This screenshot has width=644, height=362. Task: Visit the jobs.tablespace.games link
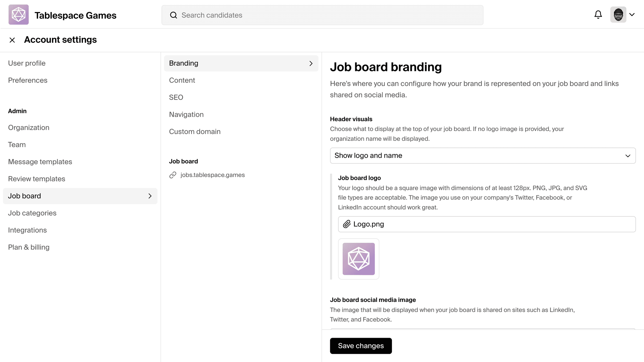[212, 175]
